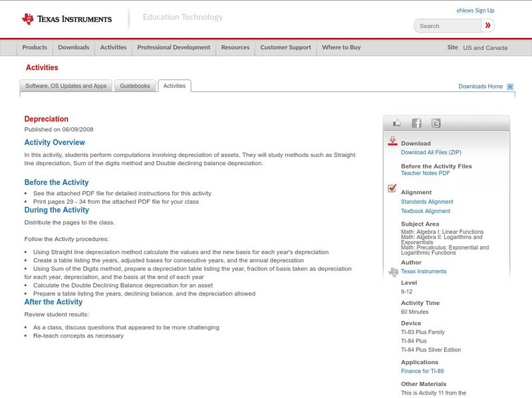The width and height of the screenshot is (532, 398).
Task: Click the 60 Minutes activity time value
Action: pyautogui.click(x=414, y=311)
